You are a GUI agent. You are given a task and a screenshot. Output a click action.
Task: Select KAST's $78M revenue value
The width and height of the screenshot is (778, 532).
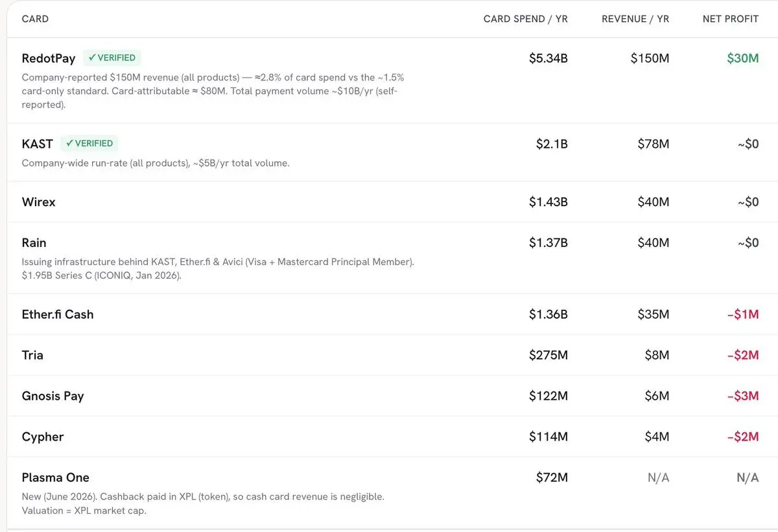pyautogui.click(x=654, y=144)
